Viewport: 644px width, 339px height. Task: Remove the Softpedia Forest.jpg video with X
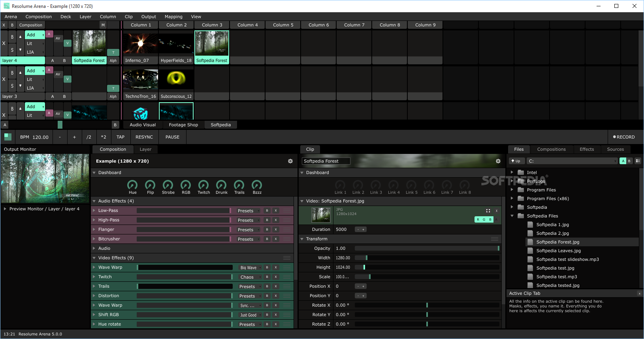(x=497, y=211)
